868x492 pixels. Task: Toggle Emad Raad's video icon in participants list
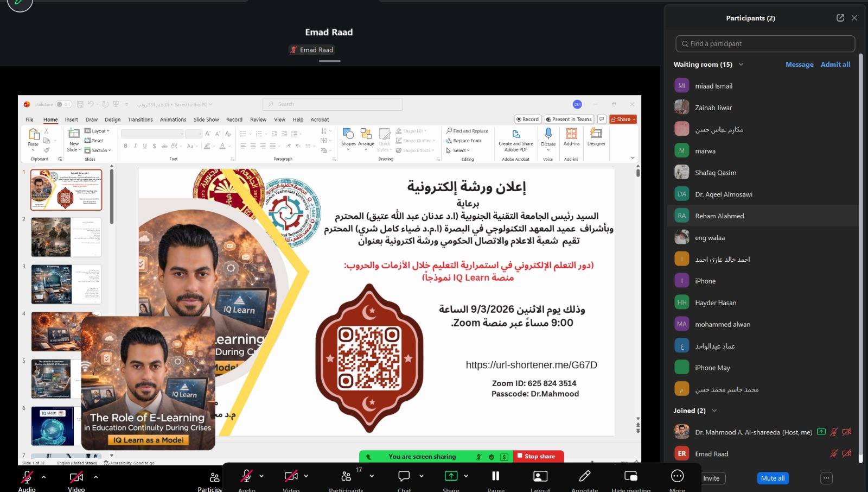(847, 453)
